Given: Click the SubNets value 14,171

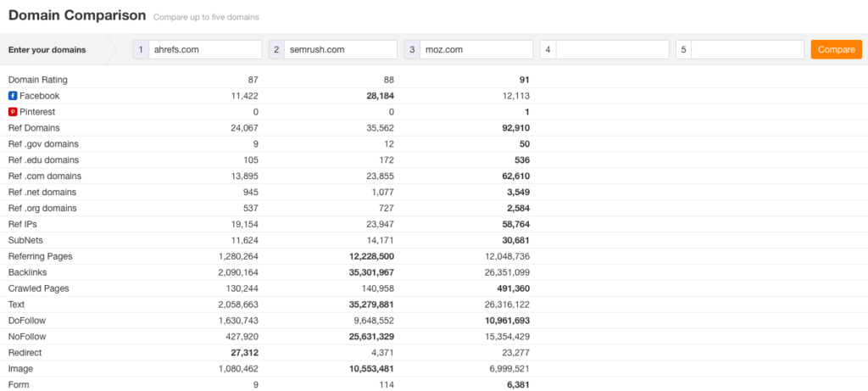Looking at the screenshot, I should tap(381, 240).
